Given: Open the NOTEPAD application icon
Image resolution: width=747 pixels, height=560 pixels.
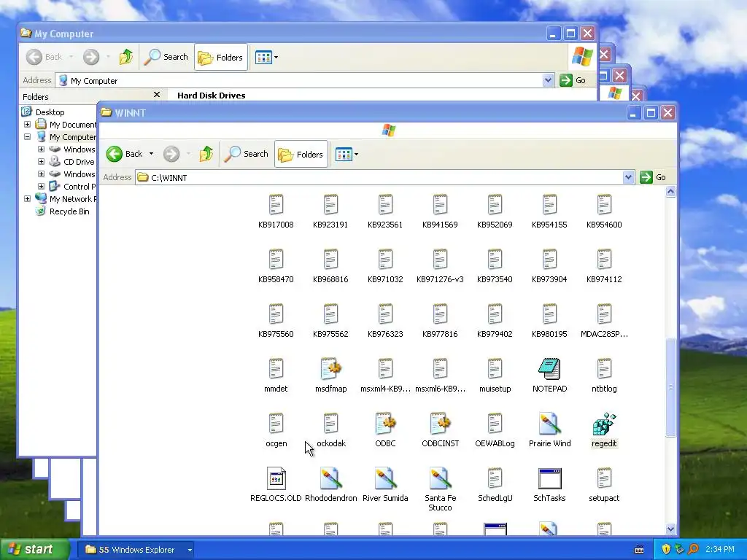Looking at the screenshot, I should pyautogui.click(x=549, y=369).
